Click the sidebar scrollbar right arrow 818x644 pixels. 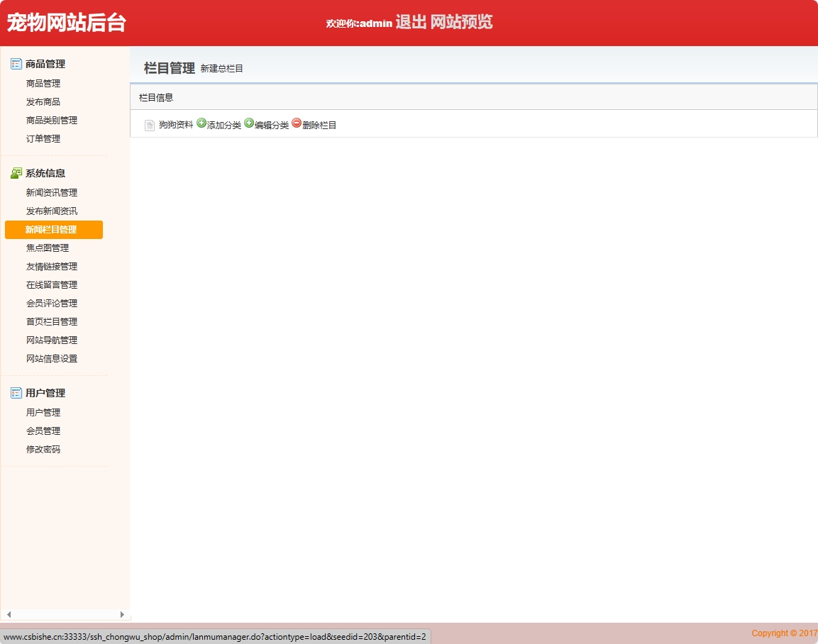[x=122, y=614]
